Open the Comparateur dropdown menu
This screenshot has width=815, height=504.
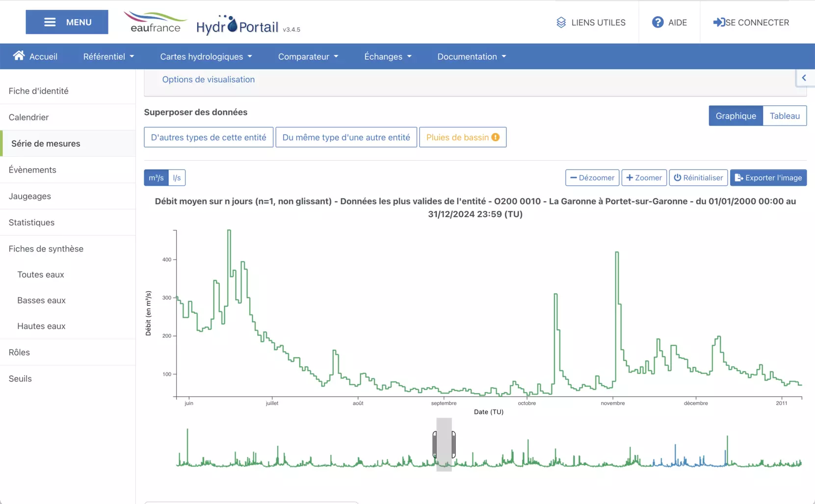pyautogui.click(x=308, y=56)
